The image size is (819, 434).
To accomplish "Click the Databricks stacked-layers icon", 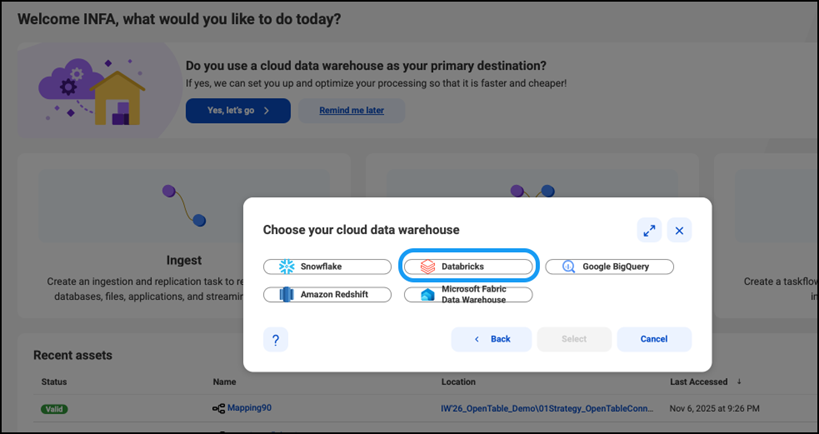I will (x=428, y=267).
